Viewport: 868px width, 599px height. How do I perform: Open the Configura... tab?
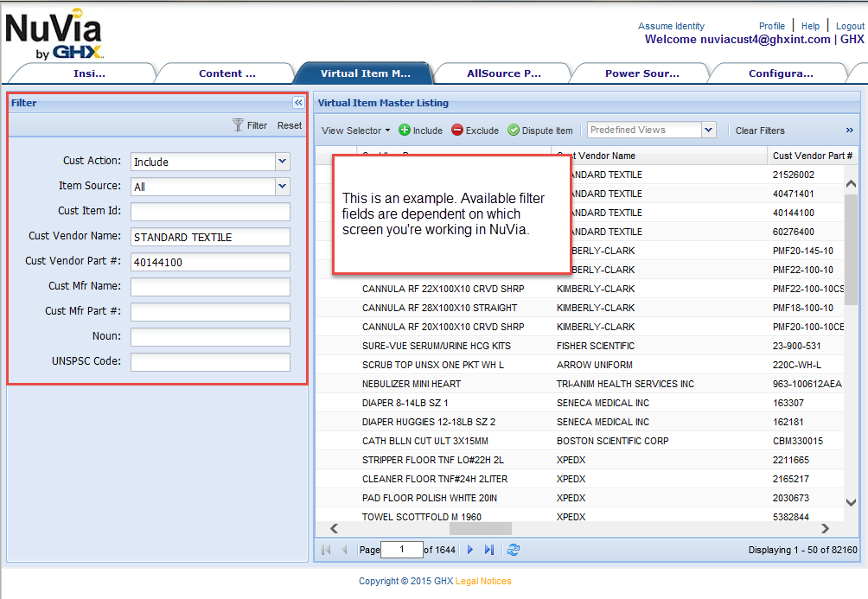781,73
